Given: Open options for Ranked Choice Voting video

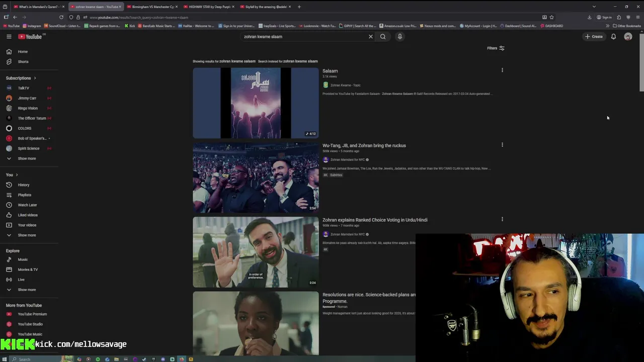Looking at the screenshot, I should point(502,219).
